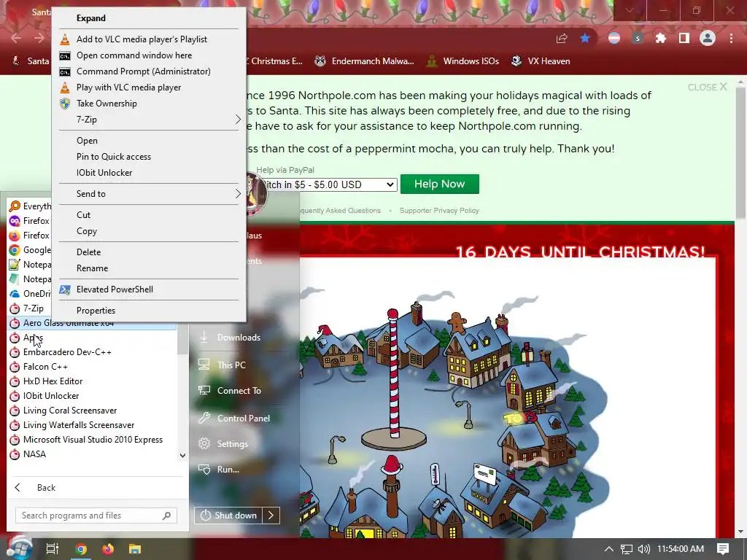Click Cut in context menu
The height and width of the screenshot is (560, 747).
click(83, 215)
